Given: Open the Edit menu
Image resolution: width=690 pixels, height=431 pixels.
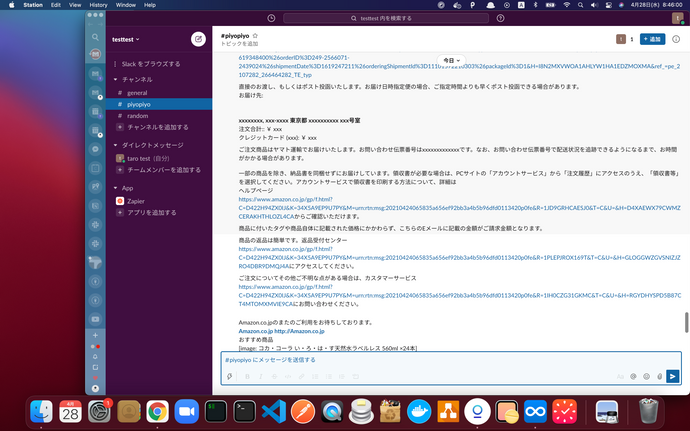Looking at the screenshot, I should pyautogui.click(x=55, y=5).
